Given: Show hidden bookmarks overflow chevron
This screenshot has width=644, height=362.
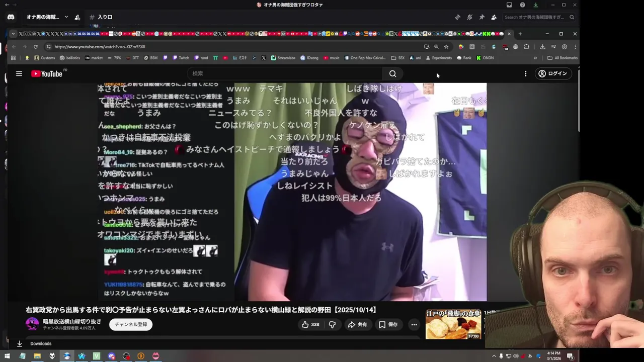Looking at the screenshot, I should click(x=535, y=58).
